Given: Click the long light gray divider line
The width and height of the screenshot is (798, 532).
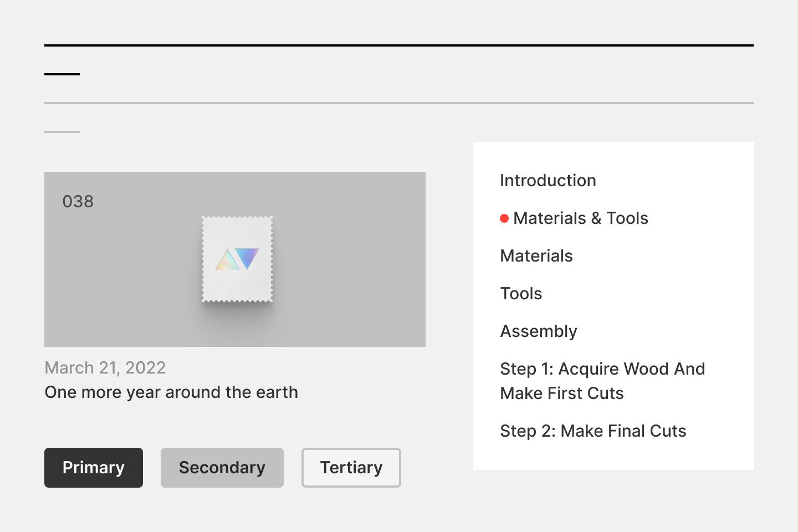Looking at the screenshot, I should pyautogui.click(x=399, y=103).
